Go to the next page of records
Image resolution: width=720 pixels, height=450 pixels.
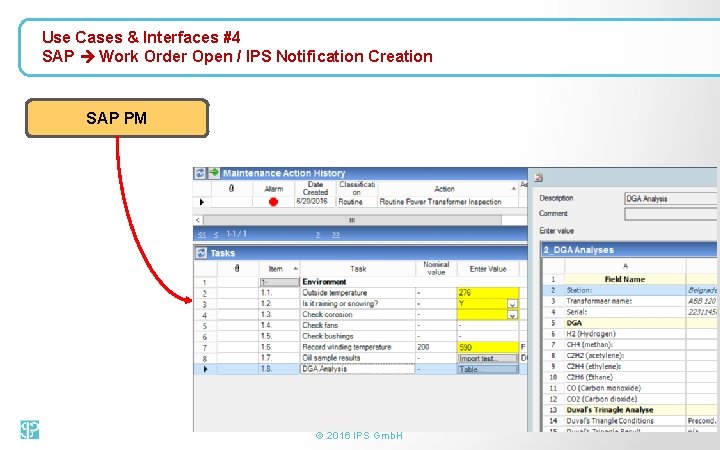point(318,235)
